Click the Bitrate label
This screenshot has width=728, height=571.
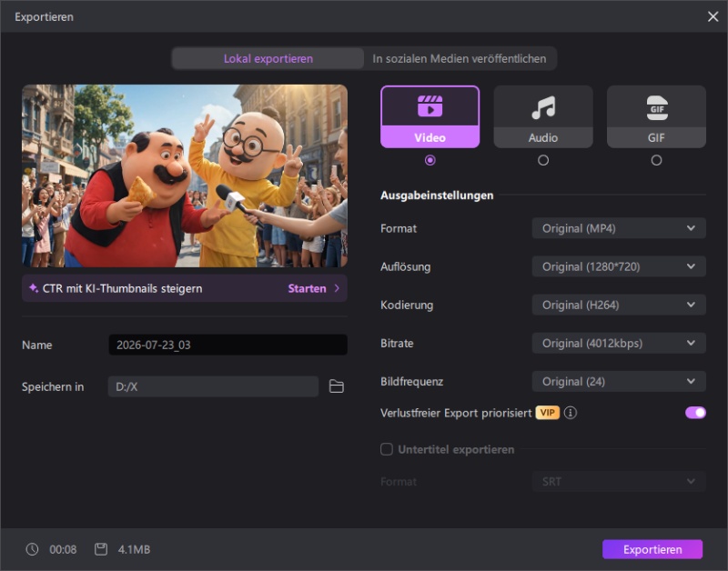tap(397, 344)
